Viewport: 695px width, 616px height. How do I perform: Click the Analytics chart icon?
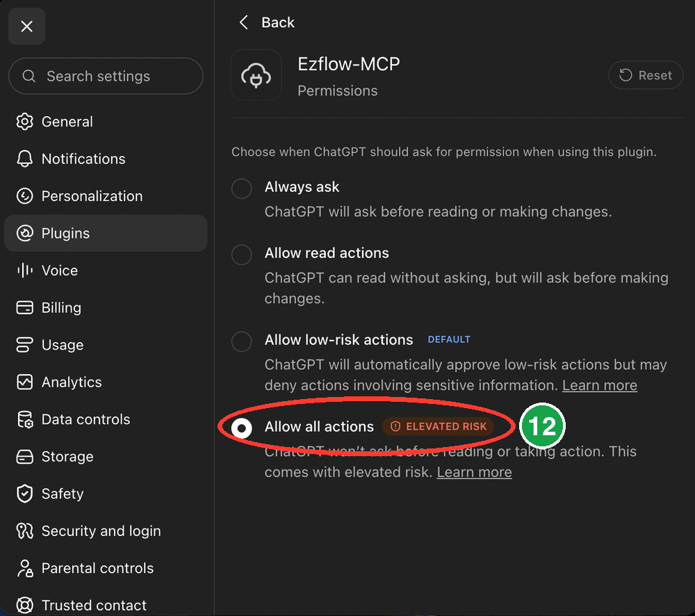point(25,382)
